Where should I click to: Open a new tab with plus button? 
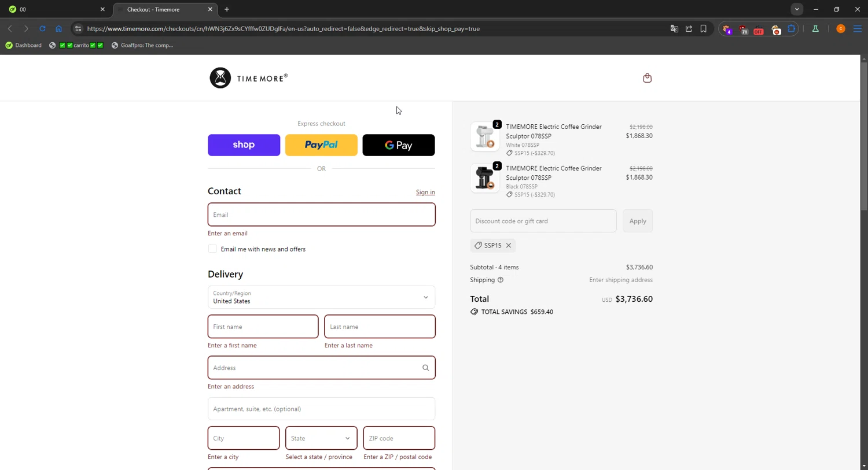tap(227, 9)
